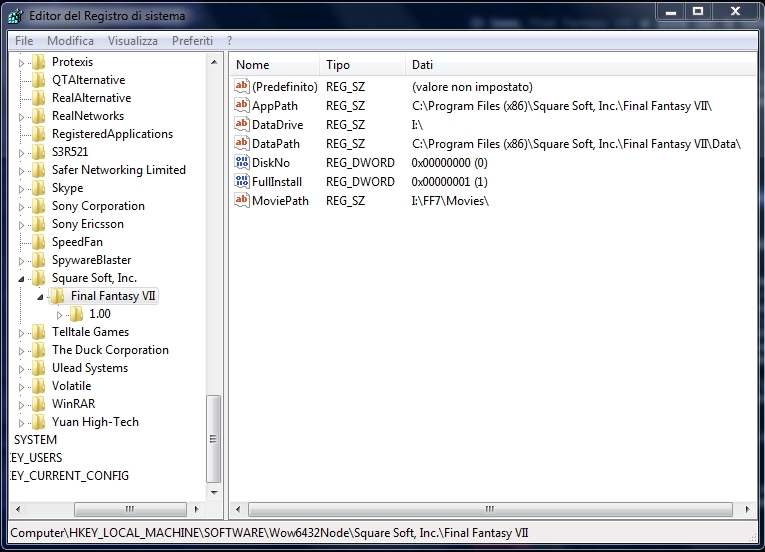This screenshot has height=552, width=765.
Task: Click the SpeedFan folder icon
Action: click(x=38, y=243)
